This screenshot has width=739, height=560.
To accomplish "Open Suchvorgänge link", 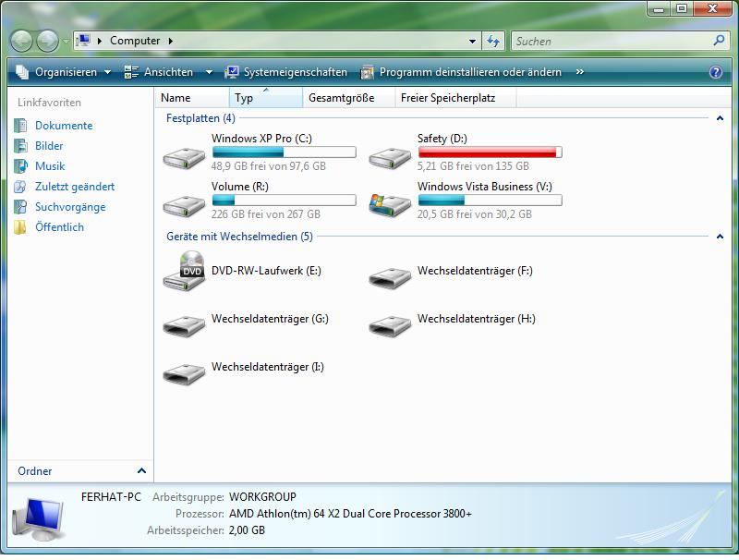I will (70, 207).
